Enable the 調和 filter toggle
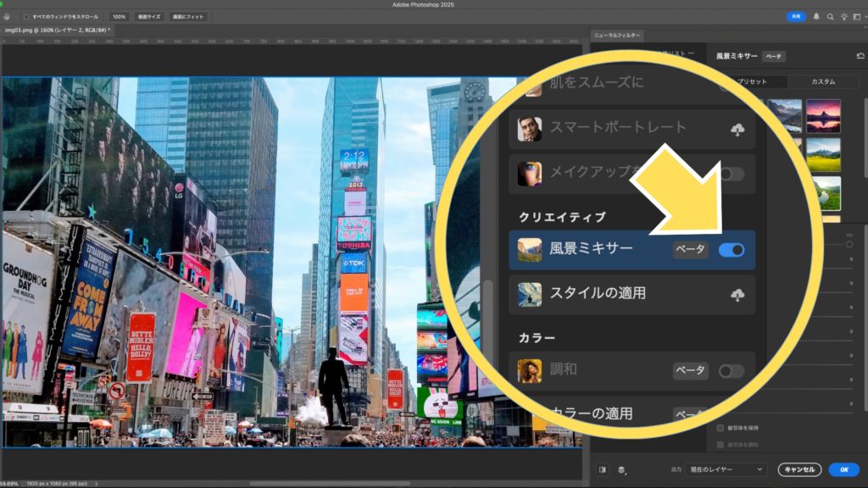The width and height of the screenshot is (868, 488). pyautogui.click(x=731, y=371)
